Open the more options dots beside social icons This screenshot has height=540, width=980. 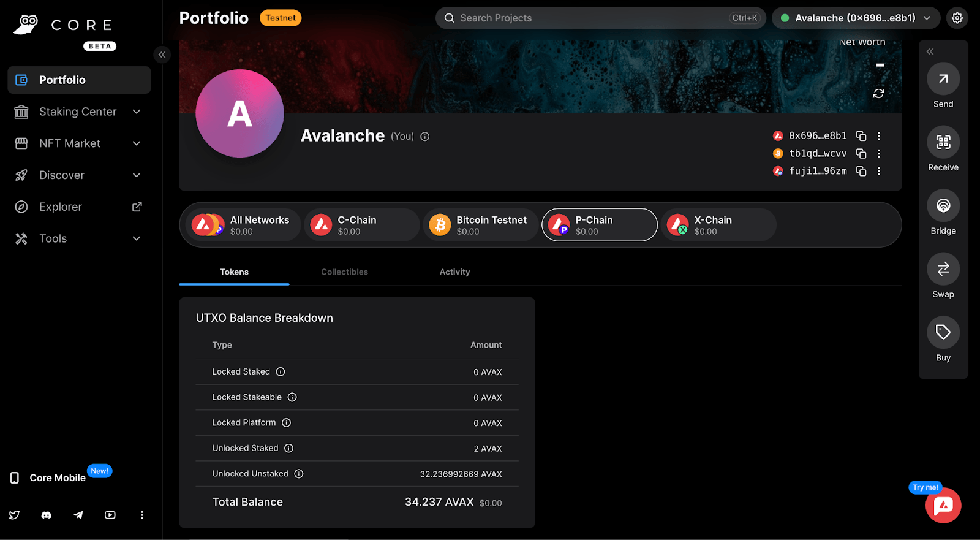pos(142,515)
